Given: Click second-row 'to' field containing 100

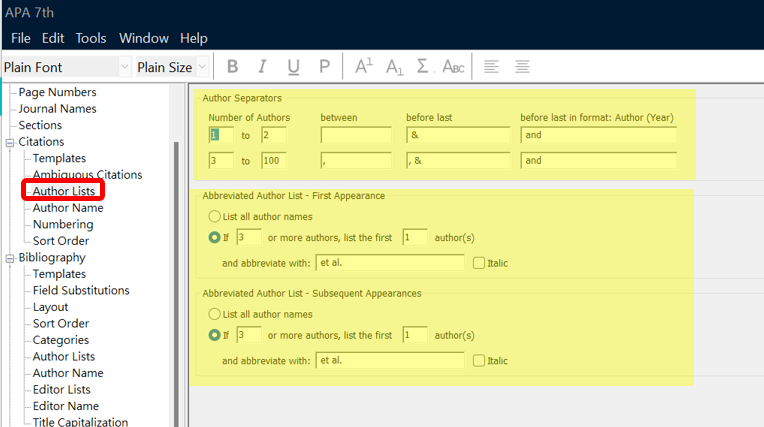Looking at the screenshot, I should 274,160.
